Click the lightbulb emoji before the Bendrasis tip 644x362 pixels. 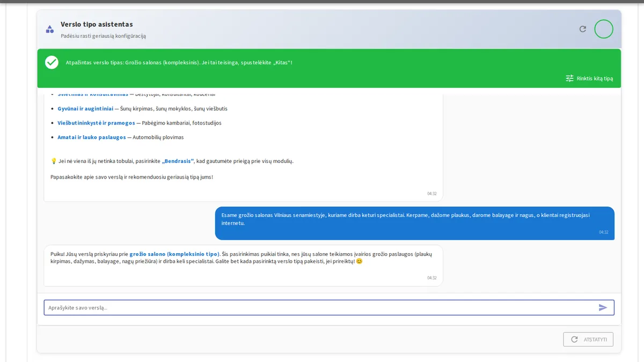pyautogui.click(x=54, y=161)
